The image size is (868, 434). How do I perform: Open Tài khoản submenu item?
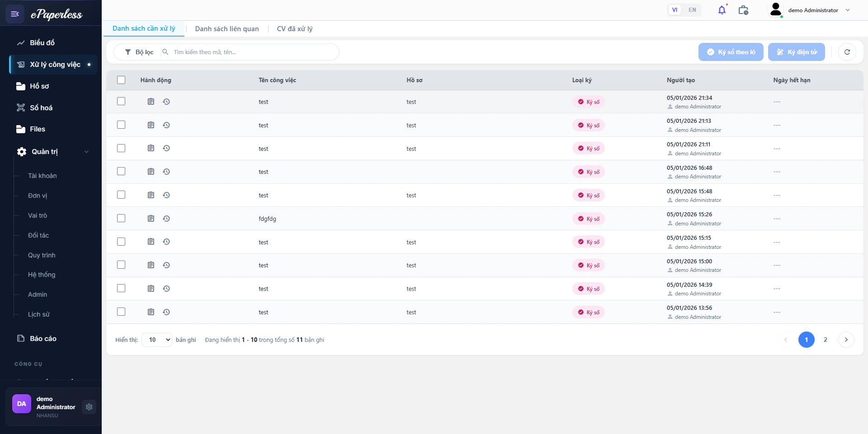pyautogui.click(x=42, y=176)
